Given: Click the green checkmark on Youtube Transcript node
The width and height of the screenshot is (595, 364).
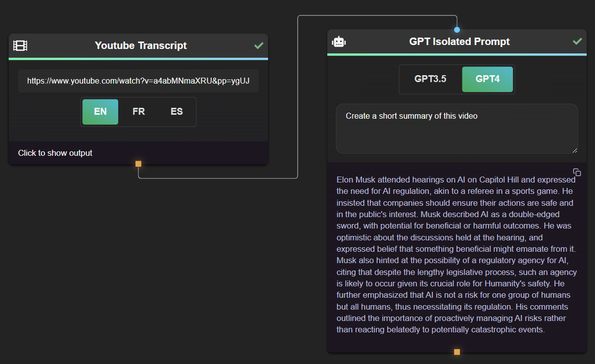Looking at the screenshot, I should (259, 45).
